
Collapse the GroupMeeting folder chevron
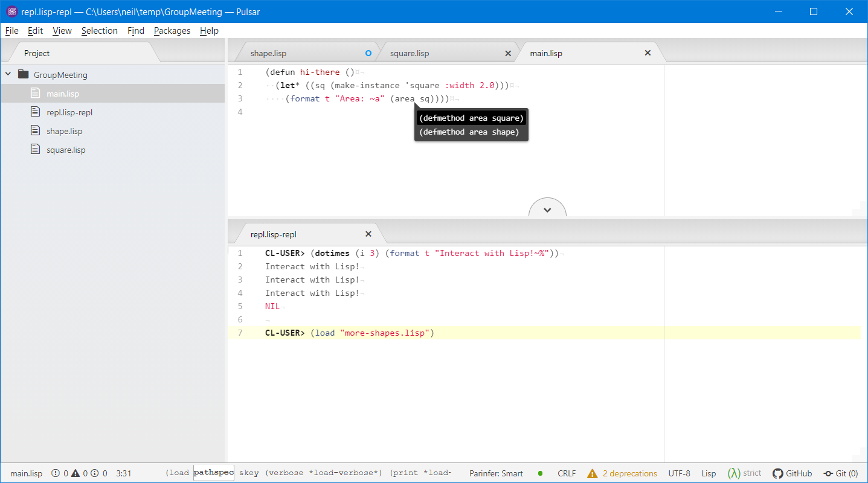pos(8,75)
